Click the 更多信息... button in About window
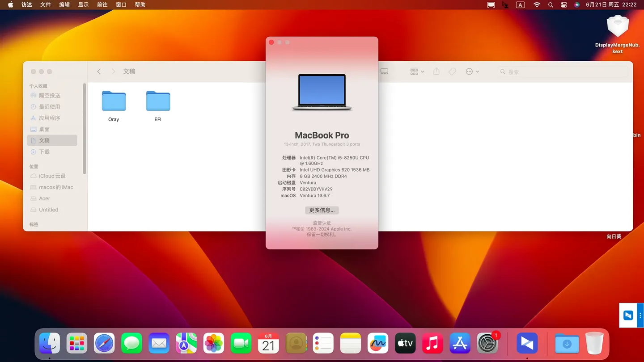 coord(322,210)
